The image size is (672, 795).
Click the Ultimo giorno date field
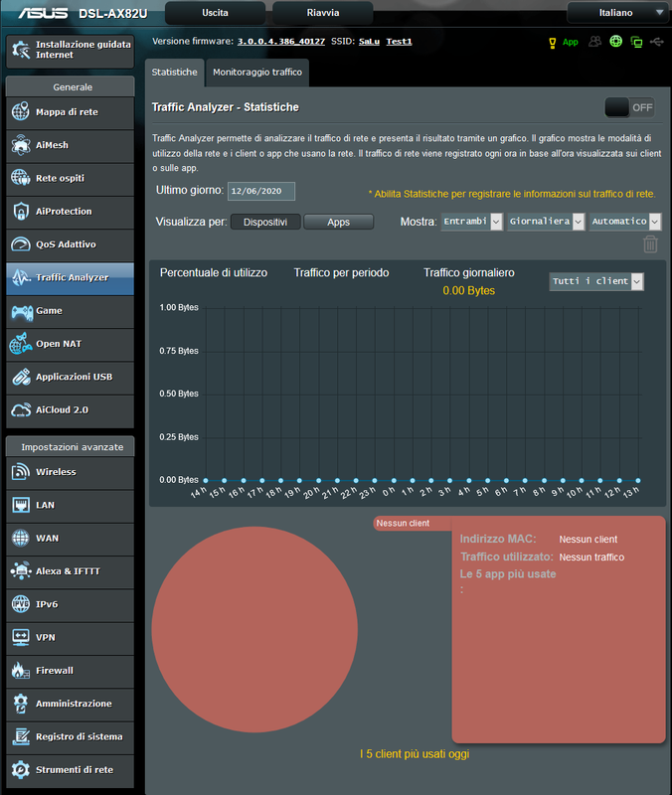pos(261,191)
